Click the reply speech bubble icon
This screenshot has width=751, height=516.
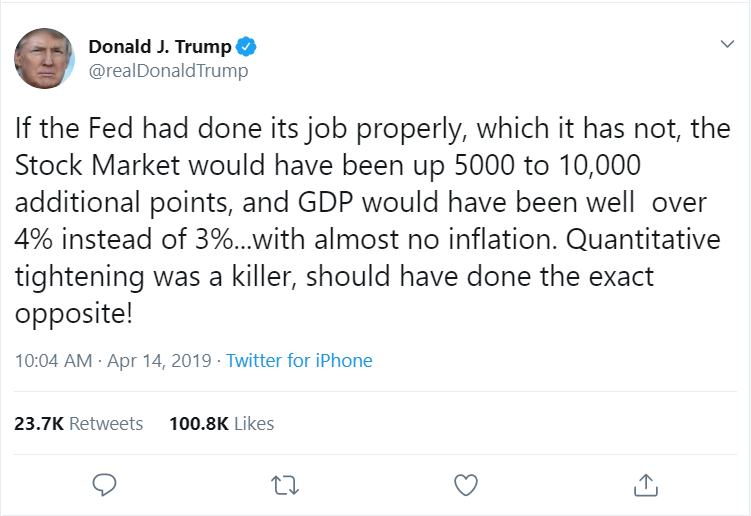pyautogui.click(x=104, y=484)
